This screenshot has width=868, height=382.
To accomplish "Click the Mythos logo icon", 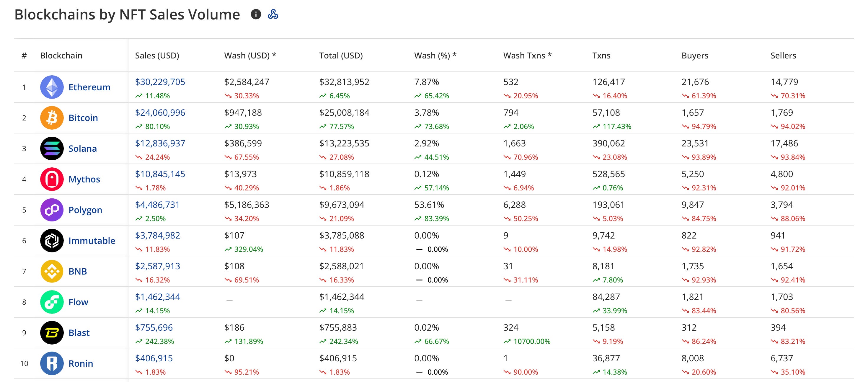I will pos(52,179).
